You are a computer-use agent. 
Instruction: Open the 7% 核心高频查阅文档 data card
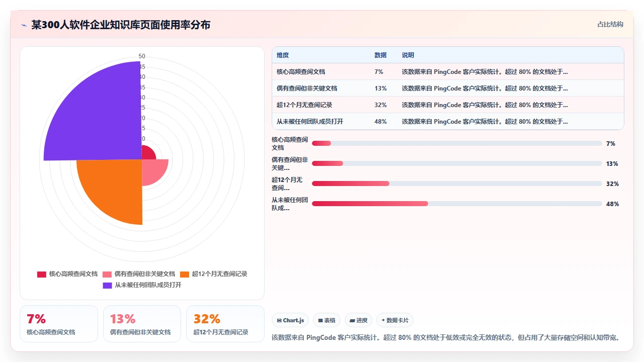(59, 324)
